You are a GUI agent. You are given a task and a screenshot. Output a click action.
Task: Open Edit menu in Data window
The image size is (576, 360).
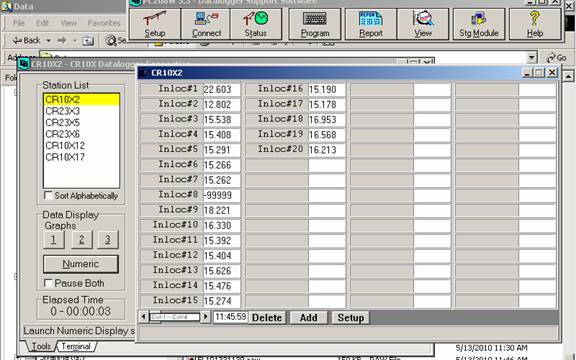coord(42,23)
